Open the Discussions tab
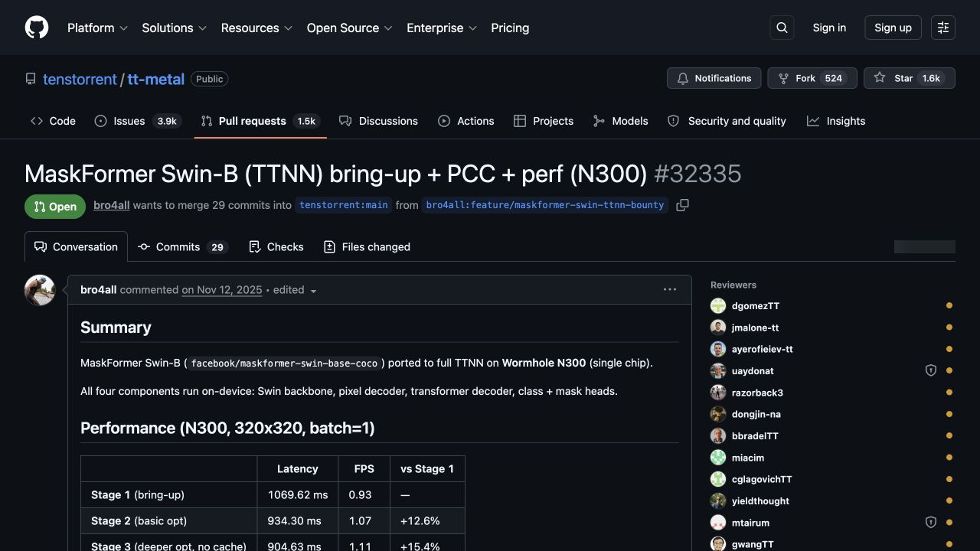The width and height of the screenshot is (980, 551). [378, 121]
